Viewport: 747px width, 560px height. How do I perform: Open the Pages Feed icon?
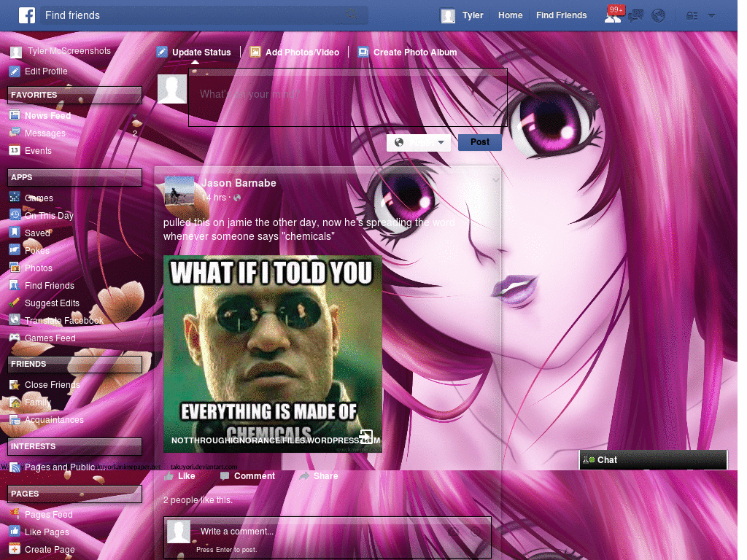15,514
